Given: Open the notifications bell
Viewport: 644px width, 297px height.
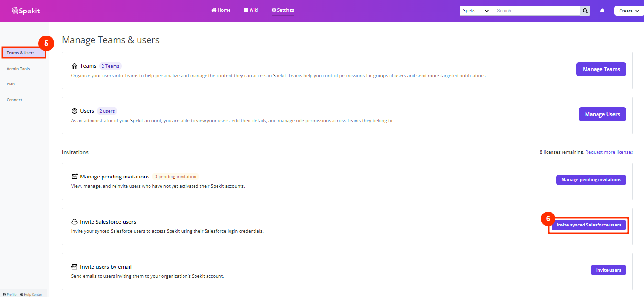Looking at the screenshot, I should [x=602, y=11].
